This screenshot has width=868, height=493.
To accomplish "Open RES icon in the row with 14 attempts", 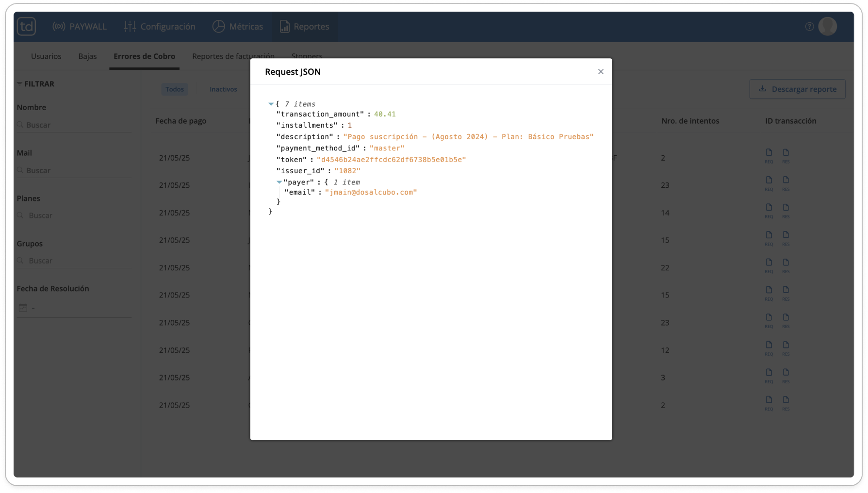I will click(x=786, y=211).
